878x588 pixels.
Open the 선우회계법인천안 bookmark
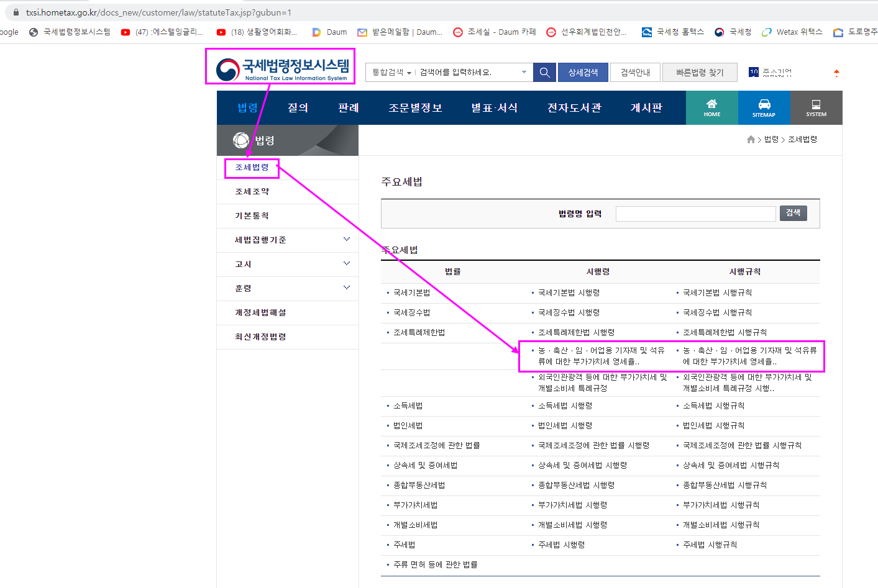point(587,32)
